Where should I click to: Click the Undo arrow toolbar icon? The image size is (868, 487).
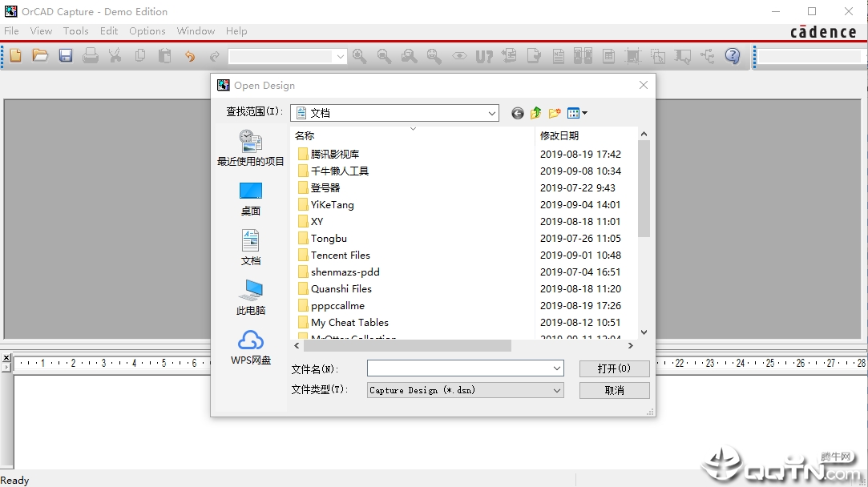(190, 56)
